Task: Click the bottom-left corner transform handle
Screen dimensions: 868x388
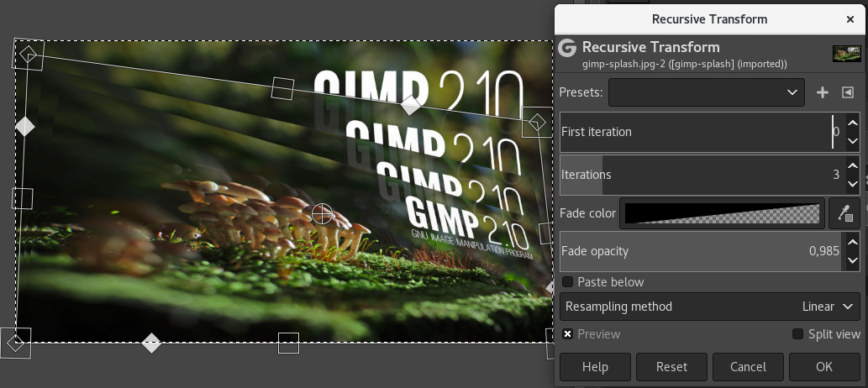Action: click(15, 343)
